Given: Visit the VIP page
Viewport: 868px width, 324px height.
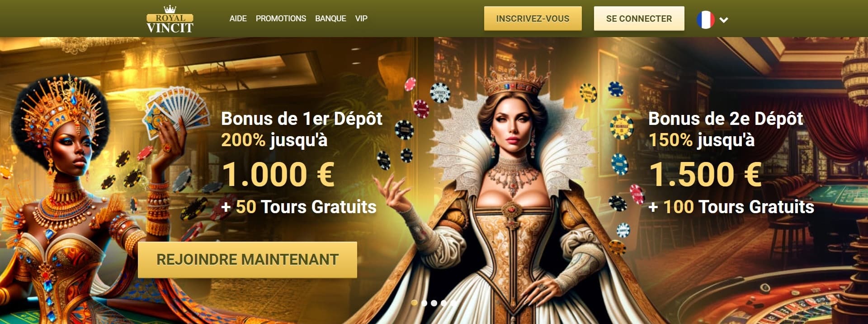Looking at the screenshot, I should tap(361, 19).
